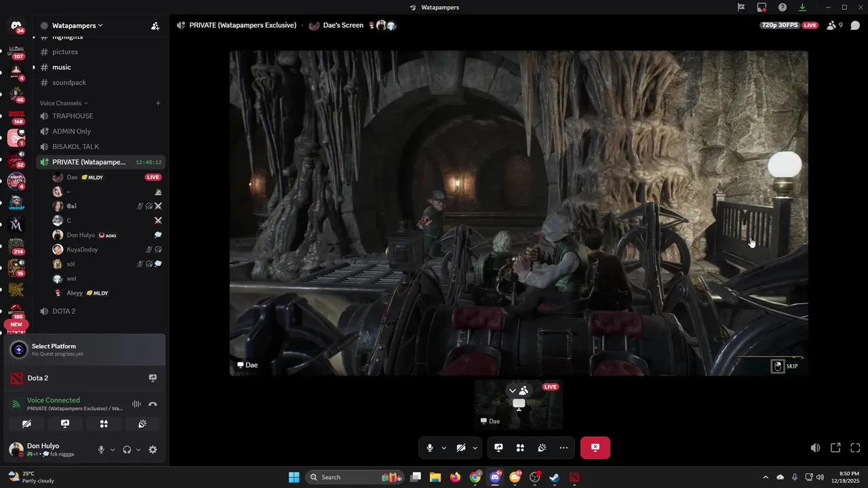Open the music text channel
The height and width of the screenshot is (488, 868).
(62, 67)
